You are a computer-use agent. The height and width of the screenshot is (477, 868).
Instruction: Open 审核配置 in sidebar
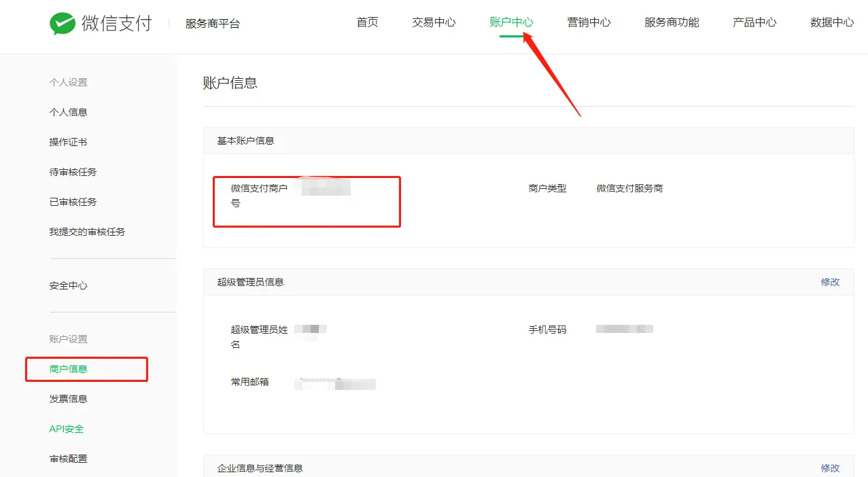tap(68, 459)
